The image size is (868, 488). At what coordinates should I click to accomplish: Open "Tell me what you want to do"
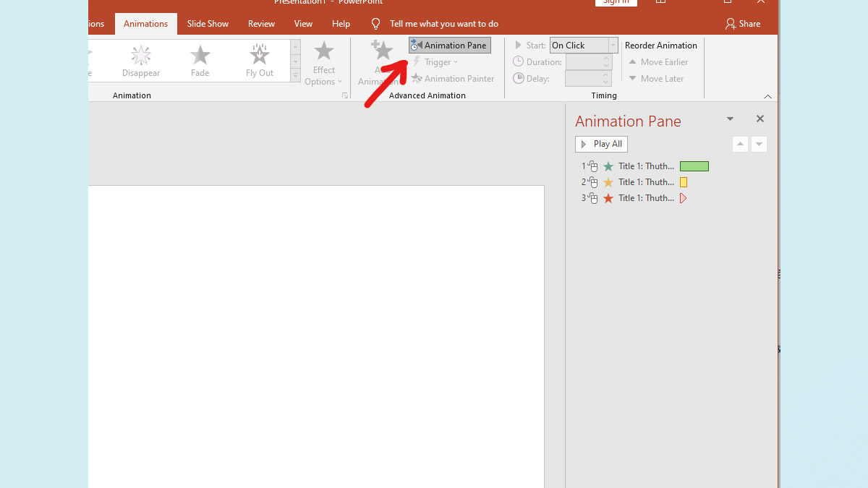tap(444, 23)
